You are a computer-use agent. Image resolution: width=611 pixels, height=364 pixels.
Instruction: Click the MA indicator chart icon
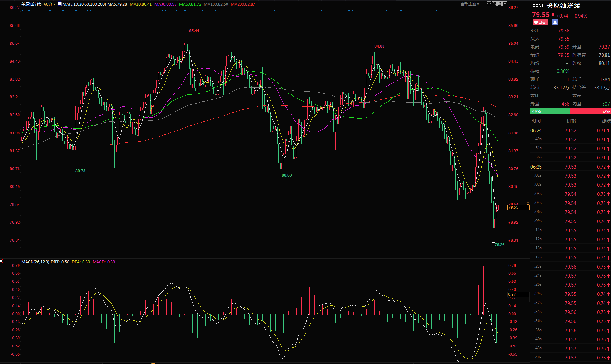tap(59, 4)
